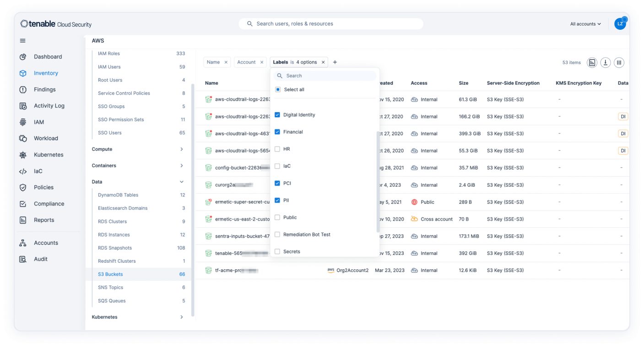The height and width of the screenshot is (347, 644).
Task: Uncheck the Financial label checkbox
Action: 277,132
